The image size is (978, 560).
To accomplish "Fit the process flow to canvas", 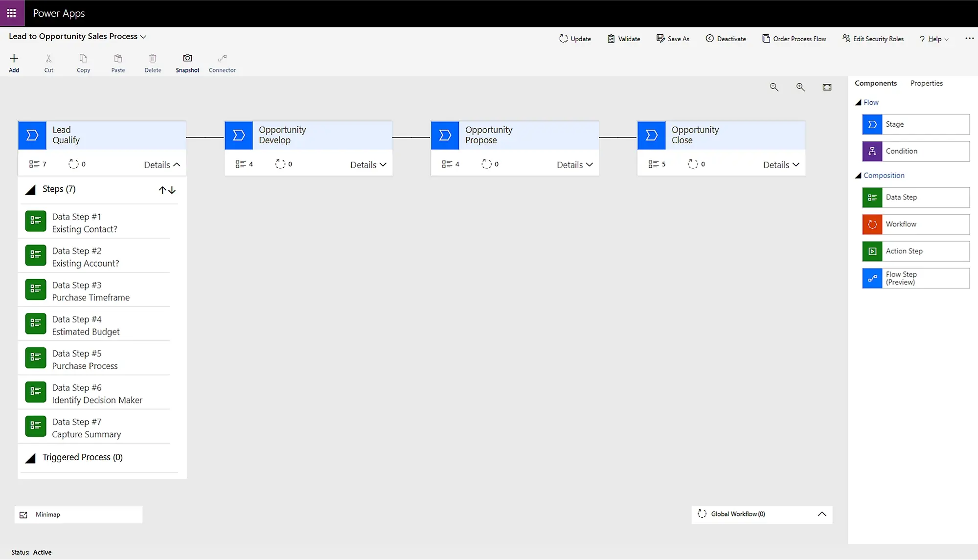I will (x=827, y=87).
